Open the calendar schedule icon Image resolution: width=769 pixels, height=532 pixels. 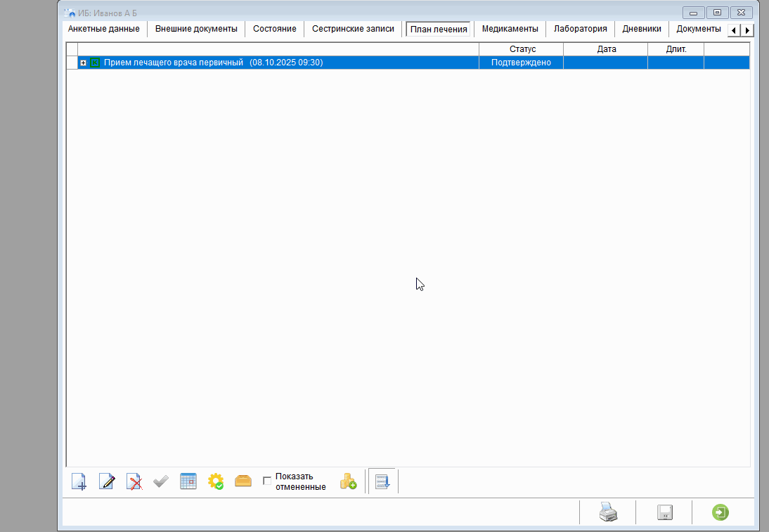pyautogui.click(x=188, y=482)
